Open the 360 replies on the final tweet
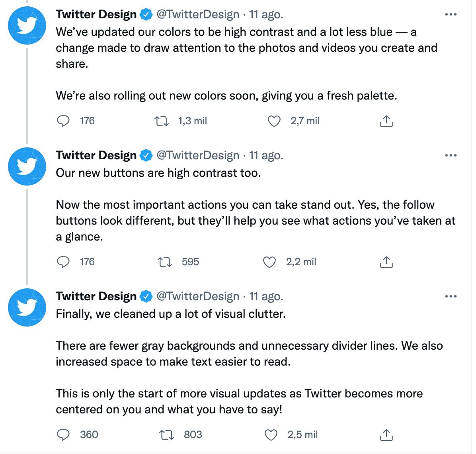Image resolution: width=476 pixels, height=454 pixels. (x=88, y=434)
